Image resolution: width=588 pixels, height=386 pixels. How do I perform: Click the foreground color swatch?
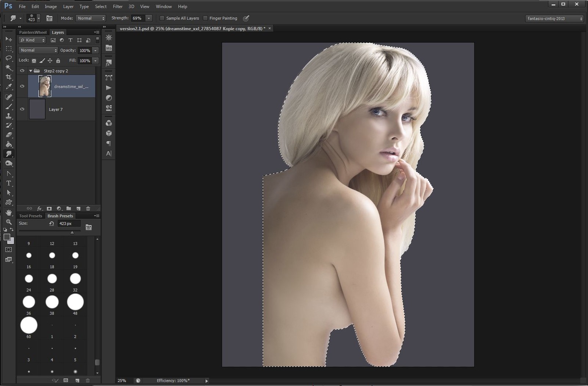point(7,237)
